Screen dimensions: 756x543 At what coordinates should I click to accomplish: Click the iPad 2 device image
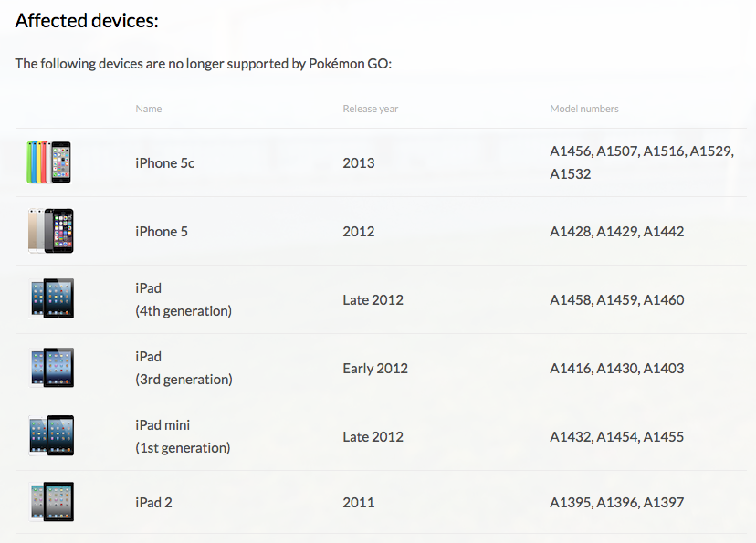pos(52,502)
